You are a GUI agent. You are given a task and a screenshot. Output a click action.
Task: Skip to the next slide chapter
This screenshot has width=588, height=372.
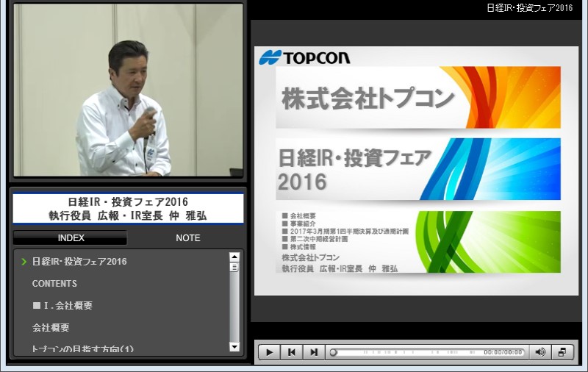pyautogui.click(x=314, y=352)
